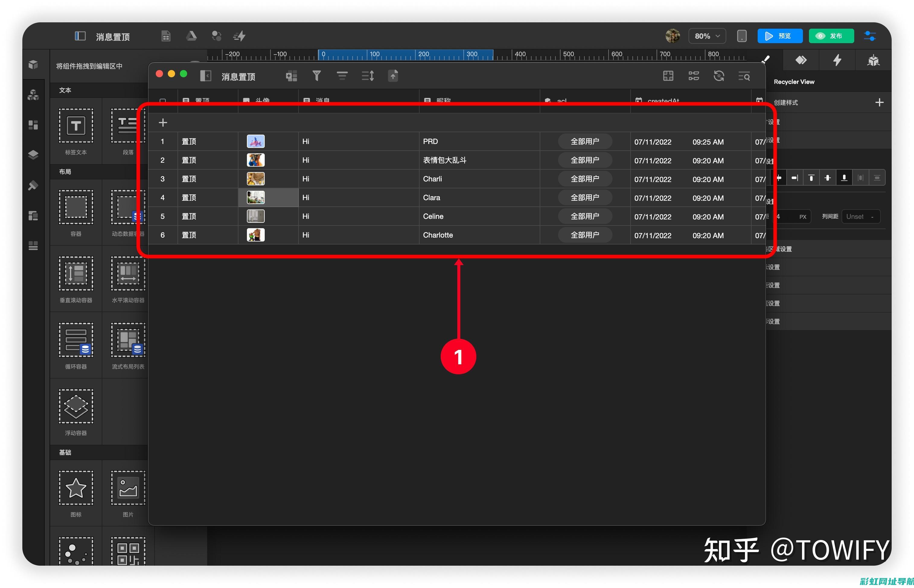Select align top option
Viewport: 914px width, 588px height.
(x=811, y=177)
